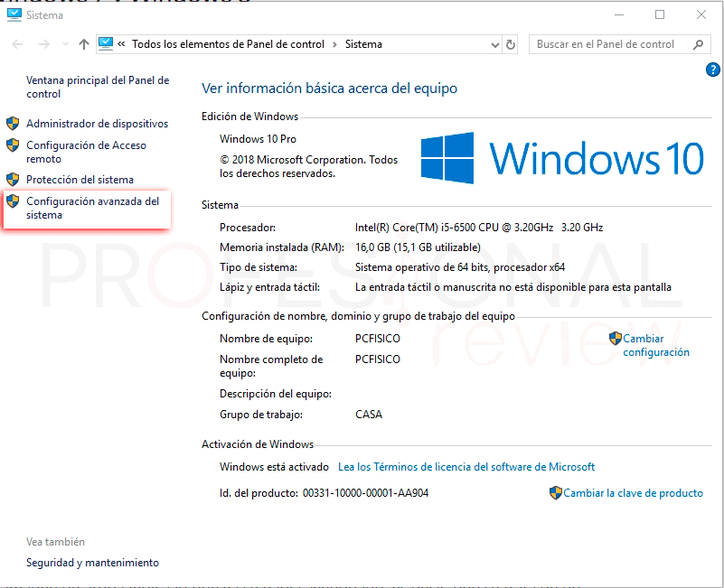Image resolution: width=724 pixels, height=588 pixels.
Task: Open Administrador de dispositivos
Action: (x=97, y=124)
